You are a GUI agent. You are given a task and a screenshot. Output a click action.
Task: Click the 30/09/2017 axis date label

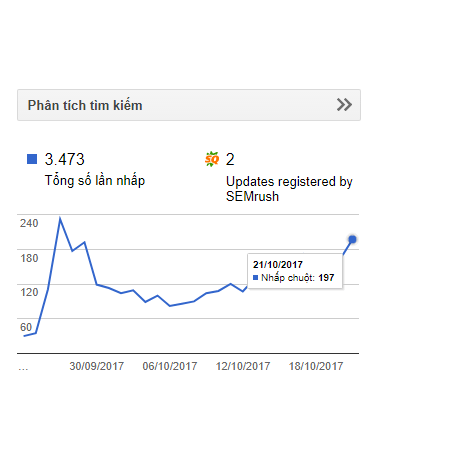pyautogui.click(x=97, y=366)
